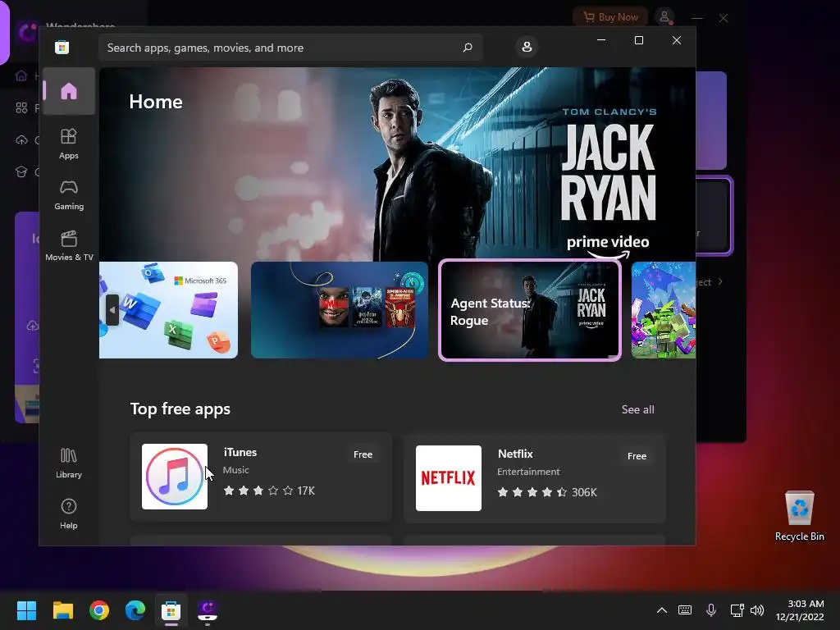This screenshot has height=630, width=840.
Task: Click the carousel previous arrow
Action: (x=112, y=309)
